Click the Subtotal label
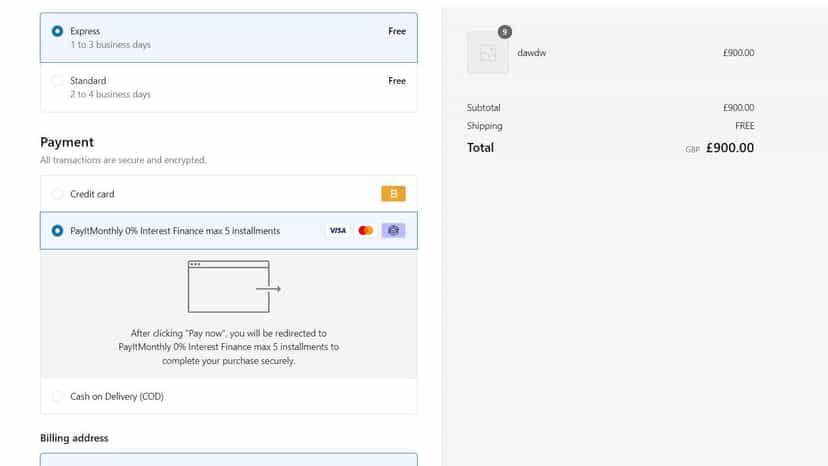 483,108
